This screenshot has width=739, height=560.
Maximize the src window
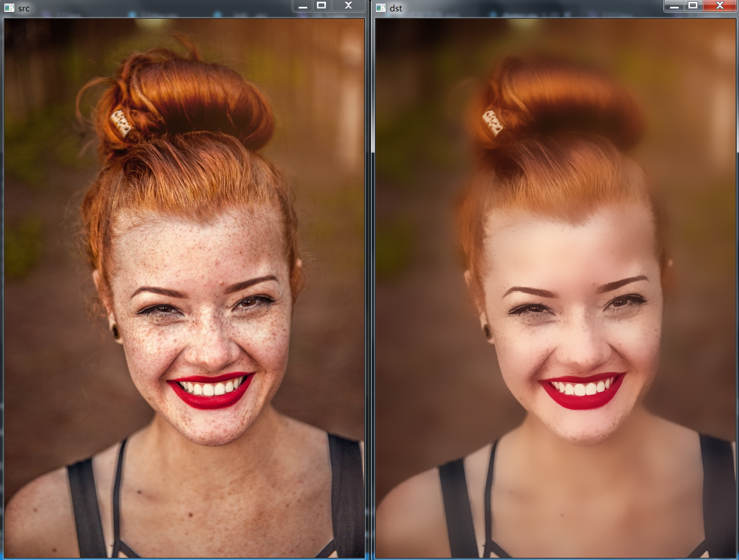pyautogui.click(x=321, y=6)
